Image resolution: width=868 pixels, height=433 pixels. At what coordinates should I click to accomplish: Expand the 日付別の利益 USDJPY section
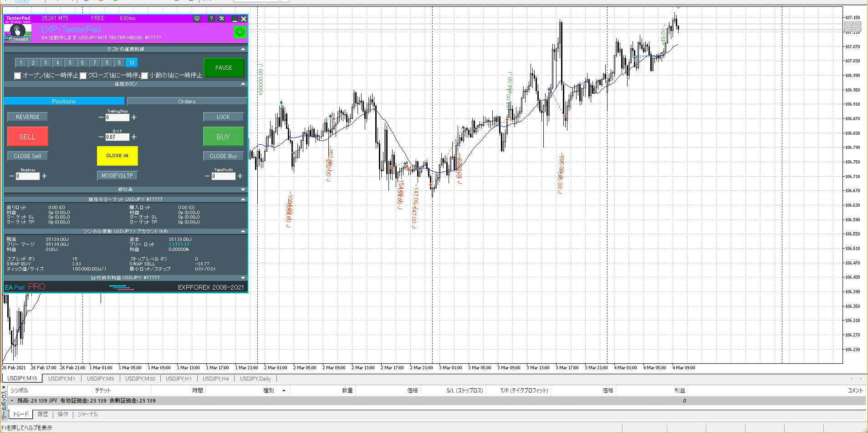pyautogui.click(x=243, y=278)
